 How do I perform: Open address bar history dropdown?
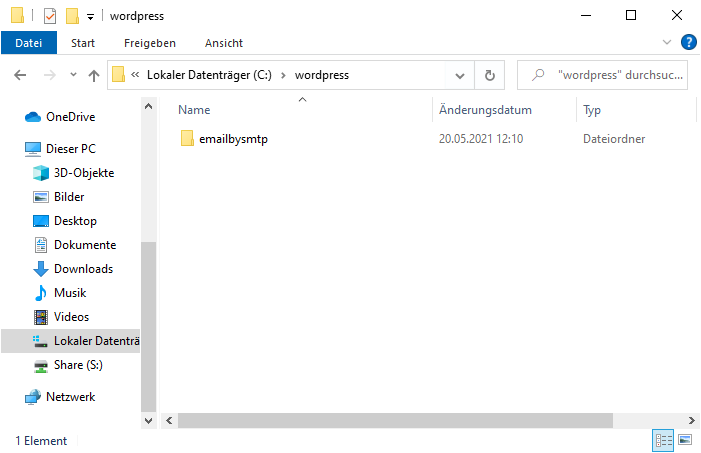tap(460, 76)
